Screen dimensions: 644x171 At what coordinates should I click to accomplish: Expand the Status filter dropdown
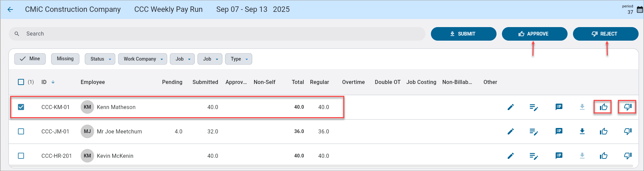tap(100, 59)
